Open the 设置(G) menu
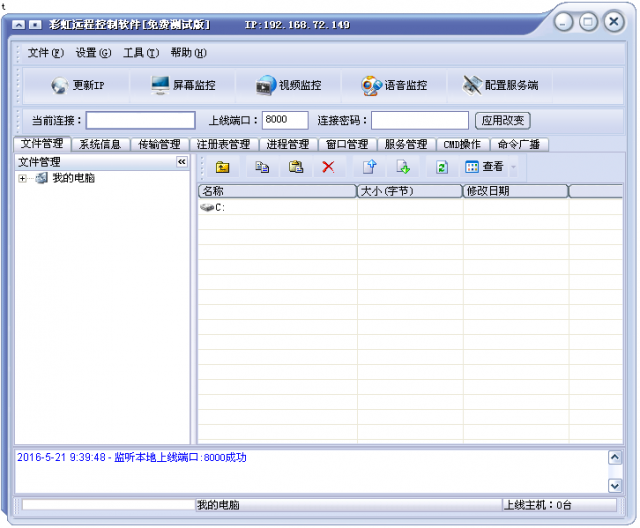Image resolution: width=640 pixels, height=528 pixels. click(93, 53)
